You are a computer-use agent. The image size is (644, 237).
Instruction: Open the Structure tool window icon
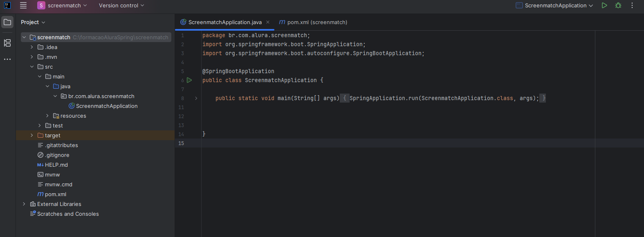click(x=7, y=42)
